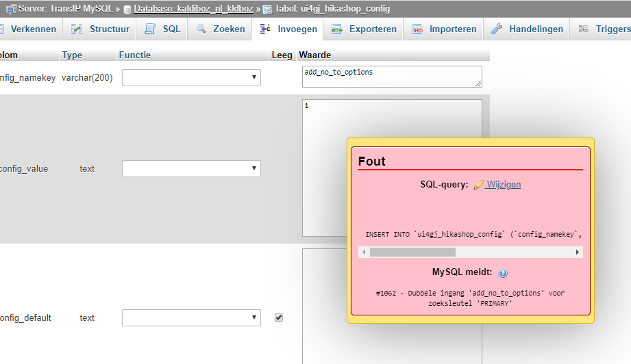Click the Importeren tab icon
The height and width of the screenshot is (364, 631).
coord(417,29)
